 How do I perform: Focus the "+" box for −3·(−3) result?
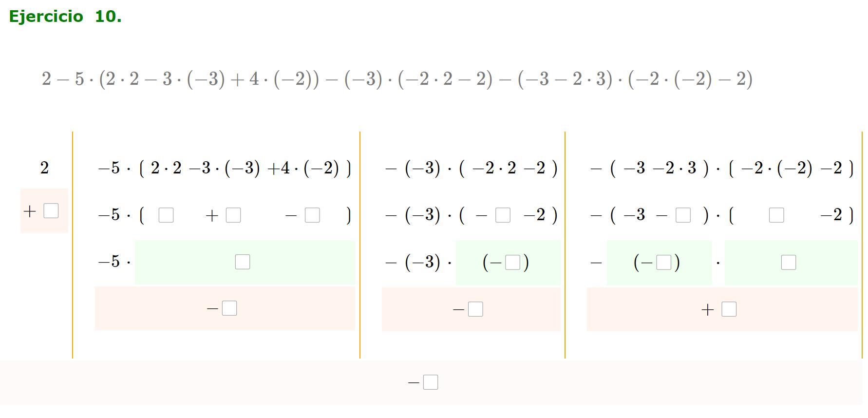(x=233, y=215)
